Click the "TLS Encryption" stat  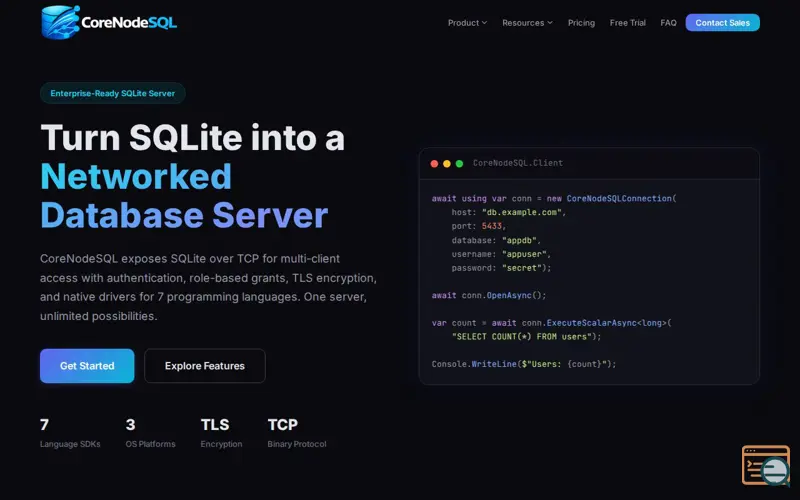click(221, 433)
